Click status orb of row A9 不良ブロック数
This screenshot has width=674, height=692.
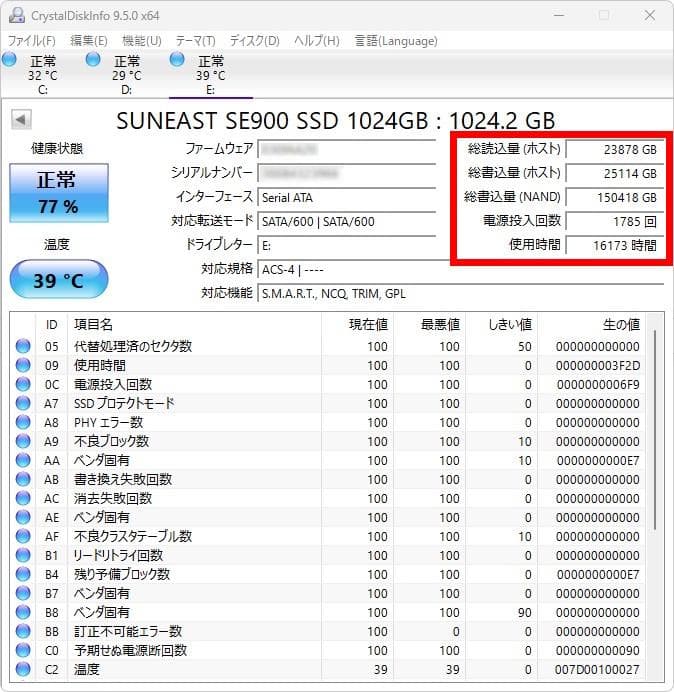coord(23,441)
